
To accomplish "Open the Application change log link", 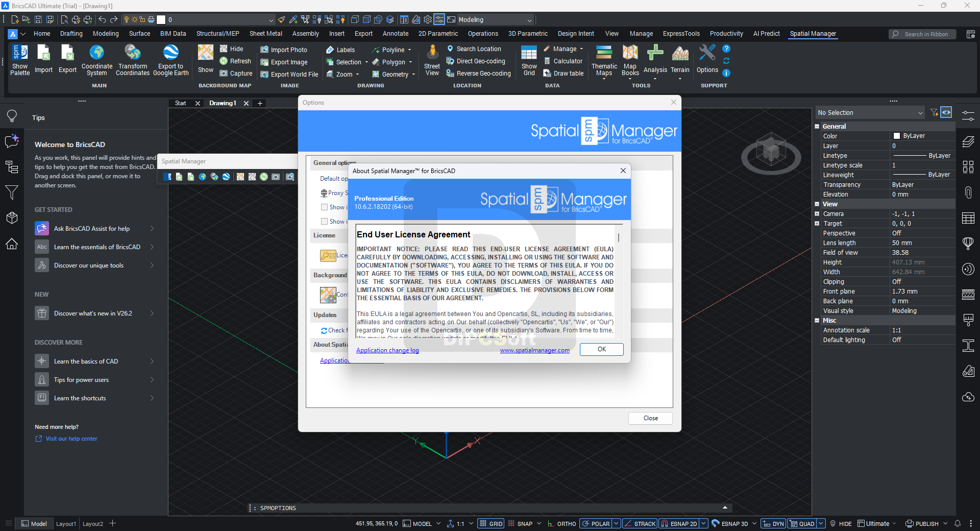I will point(387,350).
